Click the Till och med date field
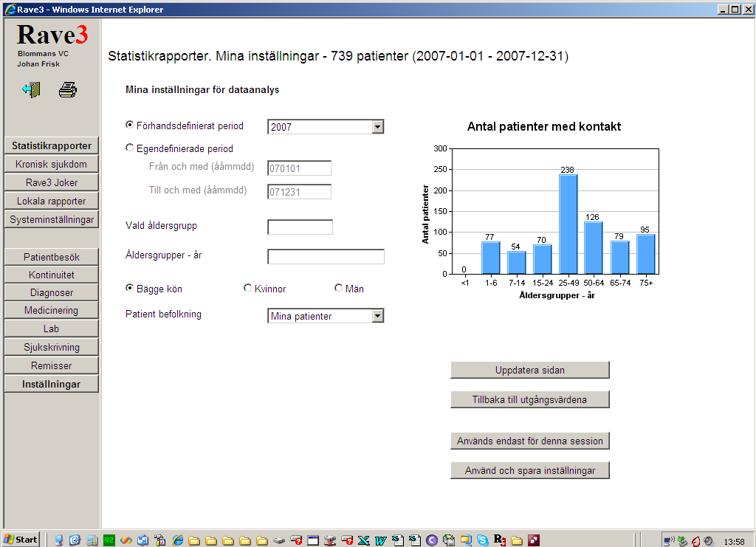This screenshot has height=547, width=756. click(300, 192)
